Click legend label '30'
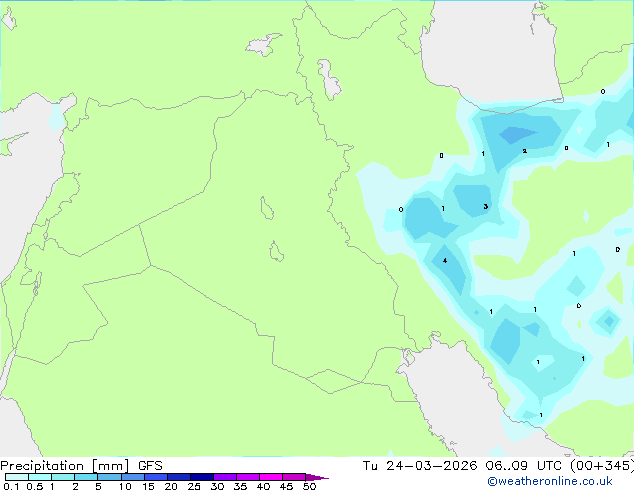 point(217,486)
